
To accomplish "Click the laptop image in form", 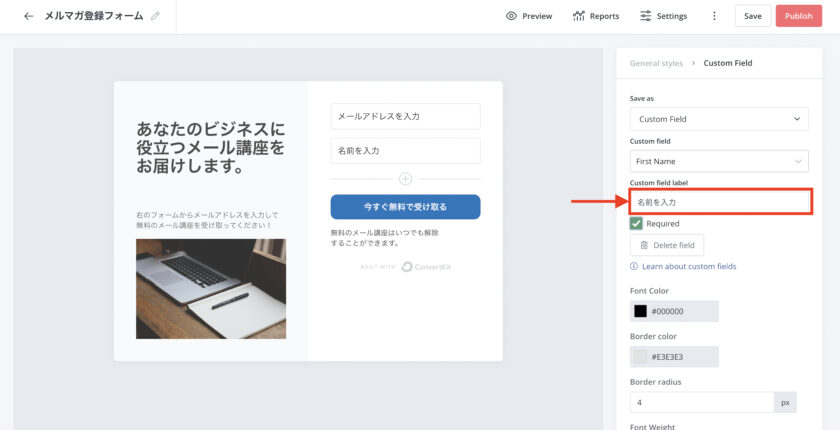I will pos(211,289).
